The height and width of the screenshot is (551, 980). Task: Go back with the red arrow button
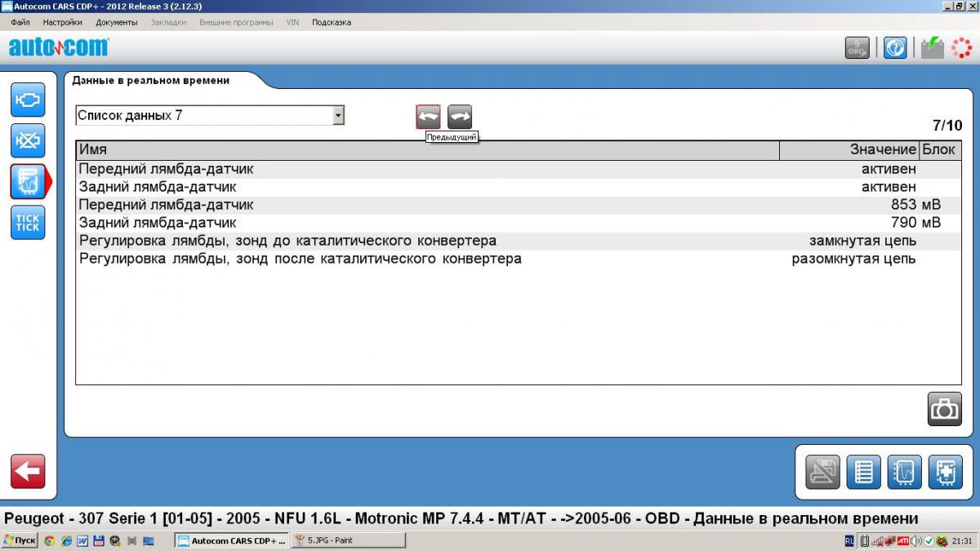tap(28, 471)
